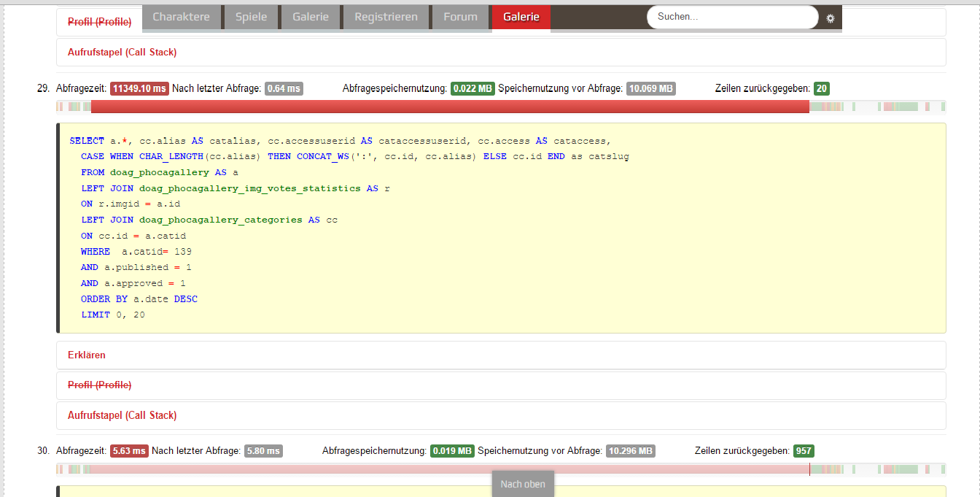Click the green 957 rows badge

coord(804,451)
